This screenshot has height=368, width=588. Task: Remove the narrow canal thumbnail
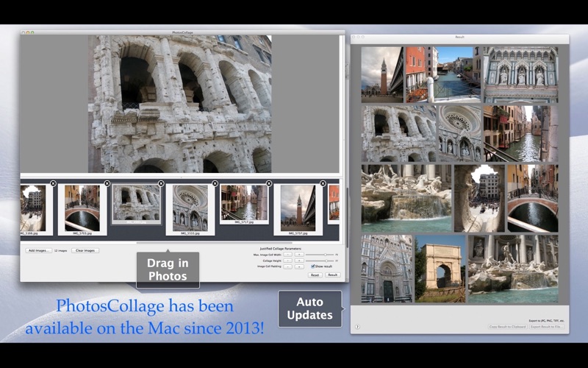[x=269, y=183]
